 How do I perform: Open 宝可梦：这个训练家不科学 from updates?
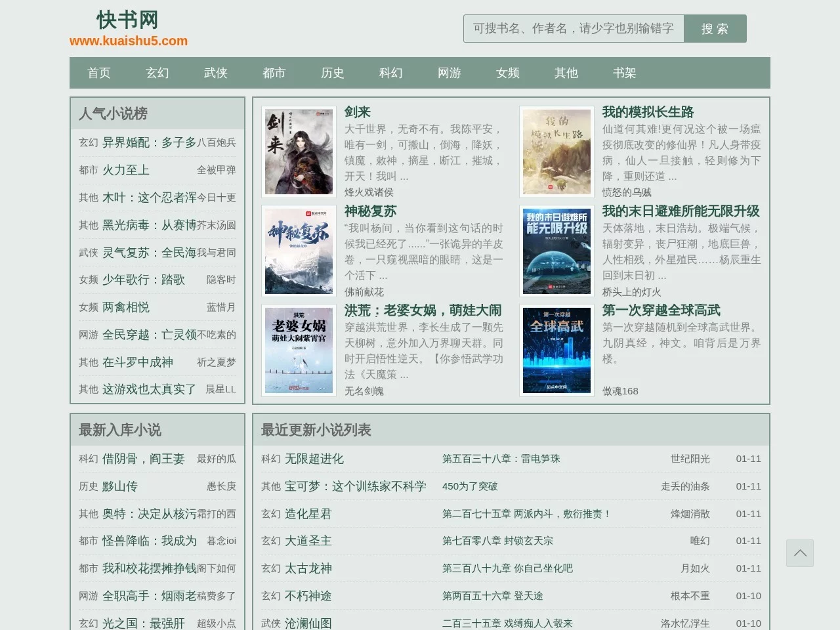click(x=354, y=486)
